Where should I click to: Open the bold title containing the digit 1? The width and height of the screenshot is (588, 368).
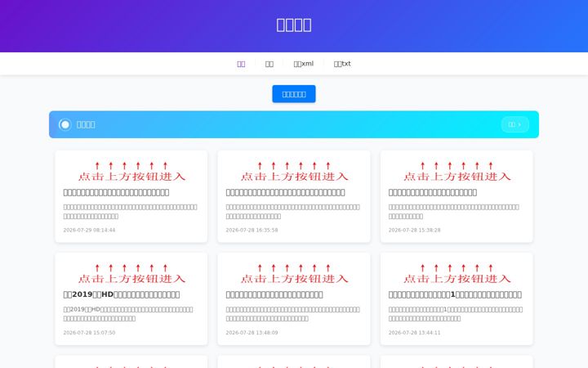point(455,294)
